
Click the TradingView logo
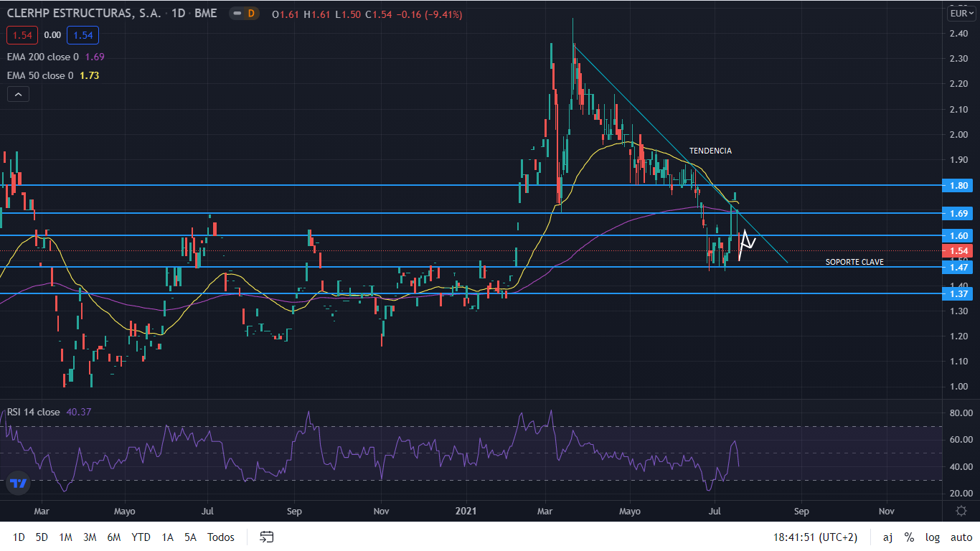[x=19, y=483]
